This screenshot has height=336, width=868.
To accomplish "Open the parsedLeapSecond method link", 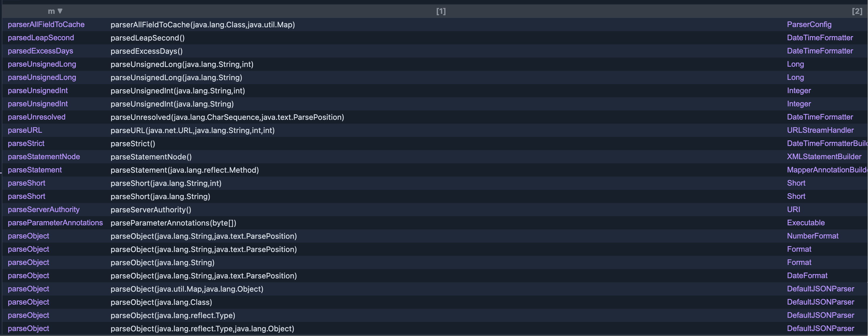I will click(x=41, y=38).
